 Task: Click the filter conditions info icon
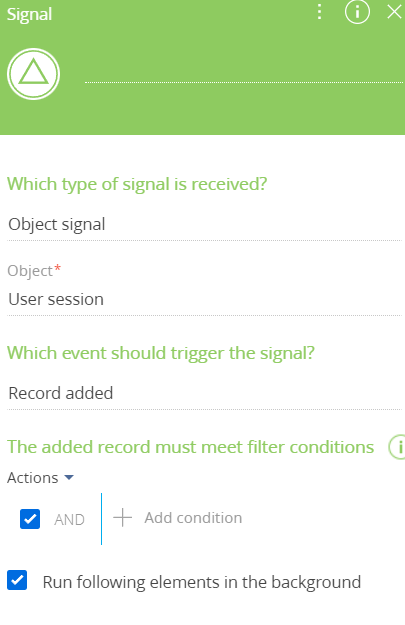pyautogui.click(x=397, y=447)
